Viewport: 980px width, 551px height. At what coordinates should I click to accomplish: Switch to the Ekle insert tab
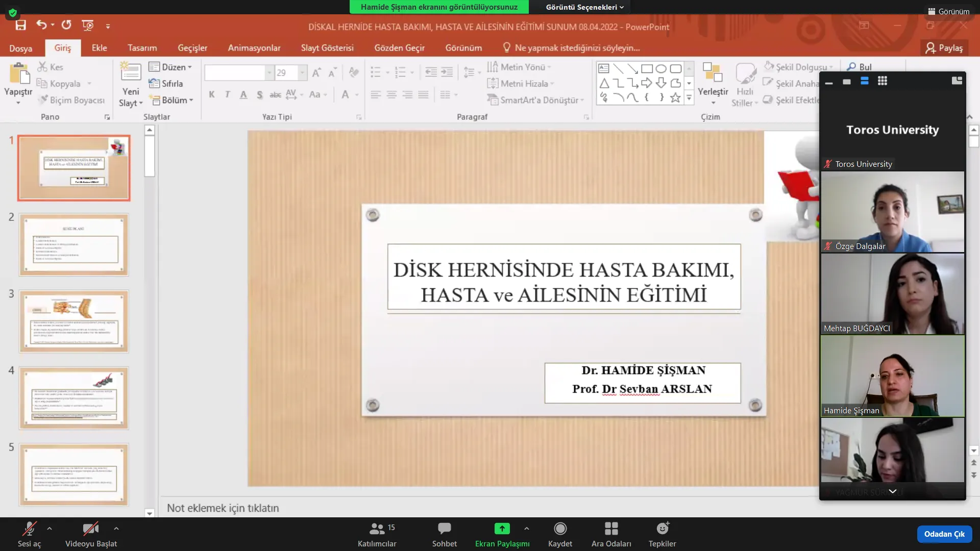point(100,47)
